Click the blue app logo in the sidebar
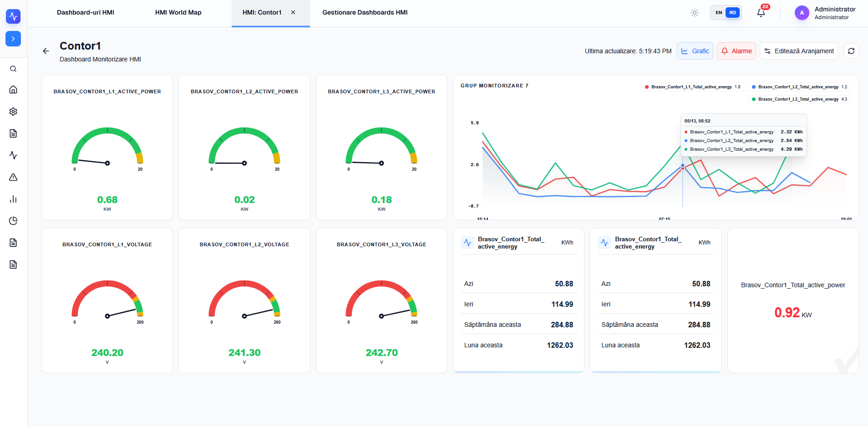This screenshot has width=868, height=427. click(x=13, y=16)
